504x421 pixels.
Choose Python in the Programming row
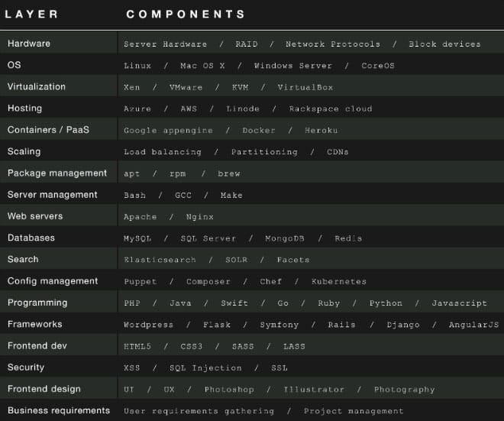(386, 303)
